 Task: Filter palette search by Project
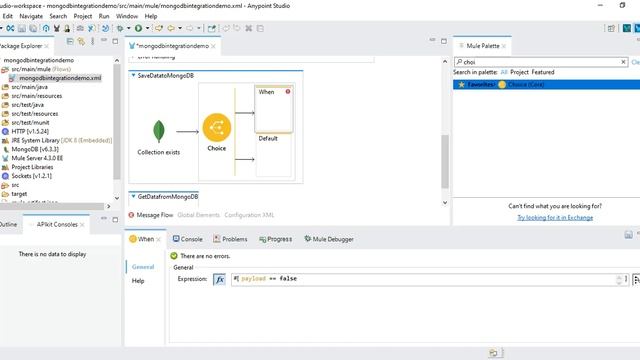pos(519,72)
